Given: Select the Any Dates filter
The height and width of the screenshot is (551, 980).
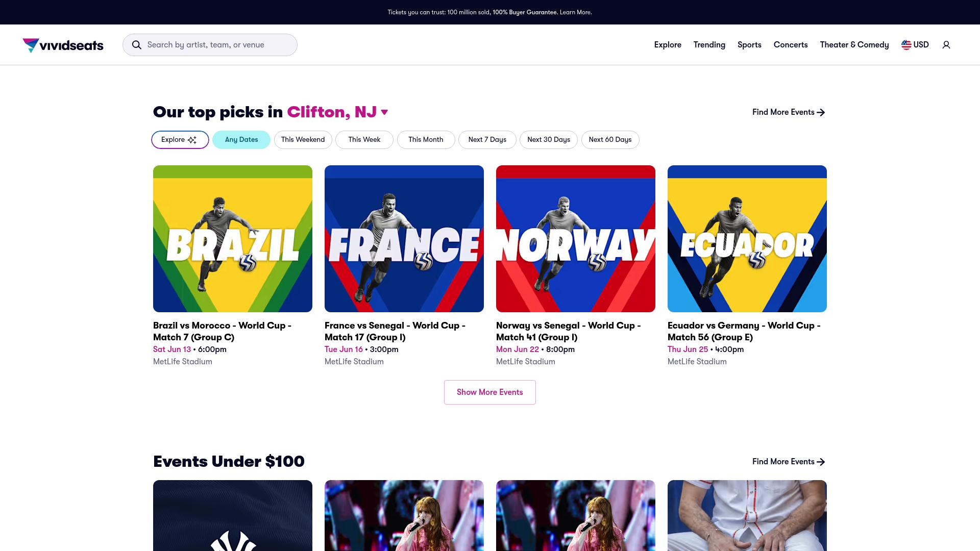Looking at the screenshot, I should (241, 140).
